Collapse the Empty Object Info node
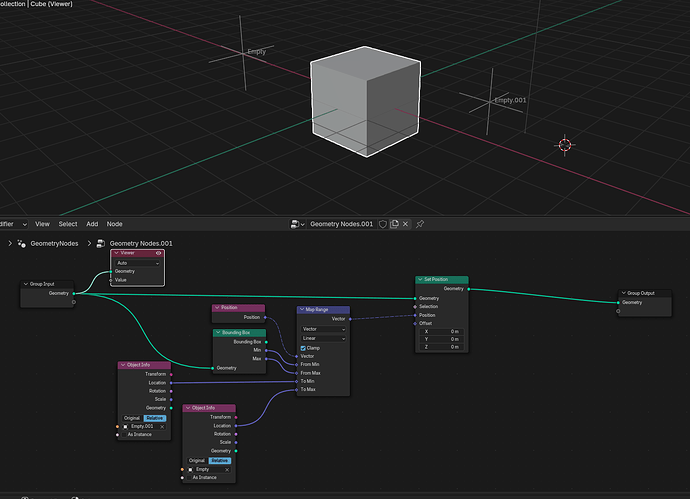 pos(188,408)
